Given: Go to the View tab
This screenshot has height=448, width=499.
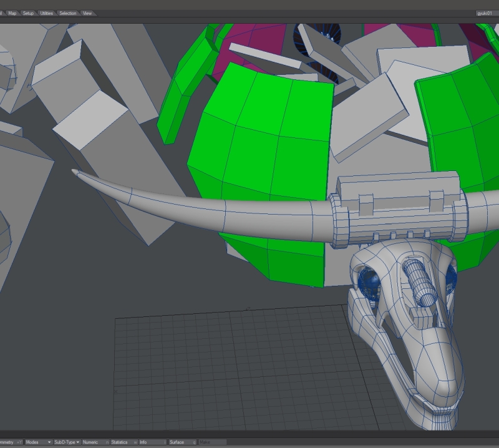Looking at the screenshot, I should [x=87, y=13].
